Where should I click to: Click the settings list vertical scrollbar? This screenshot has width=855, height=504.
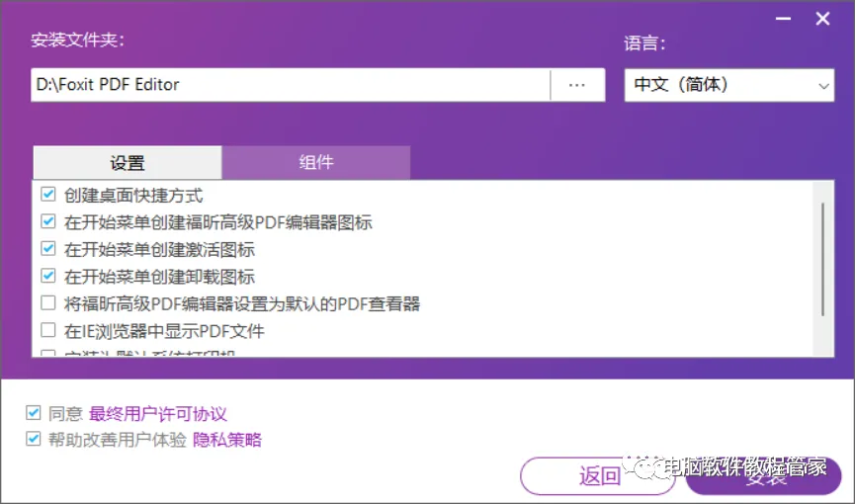(x=822, y=260)
